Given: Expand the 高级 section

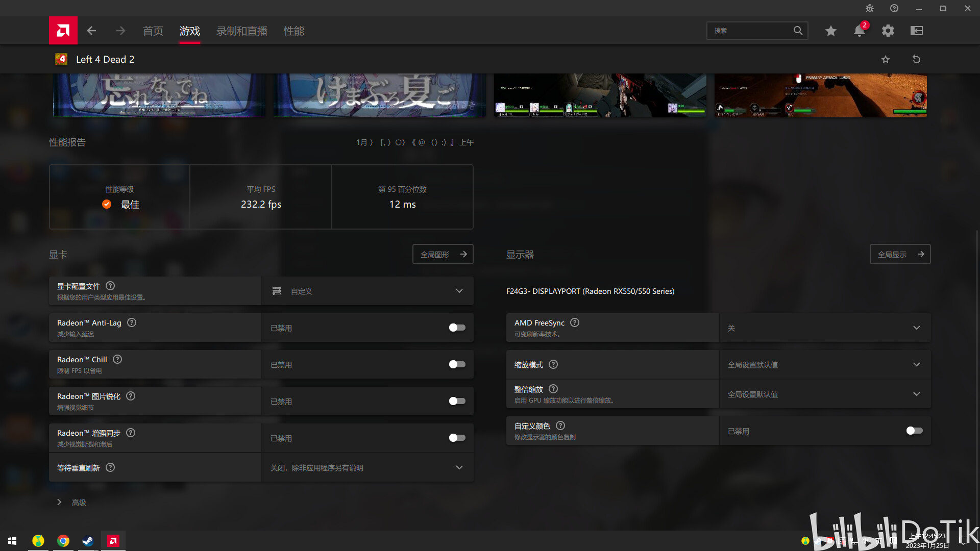Looking at the screenshot, I should tap(71, 502).
